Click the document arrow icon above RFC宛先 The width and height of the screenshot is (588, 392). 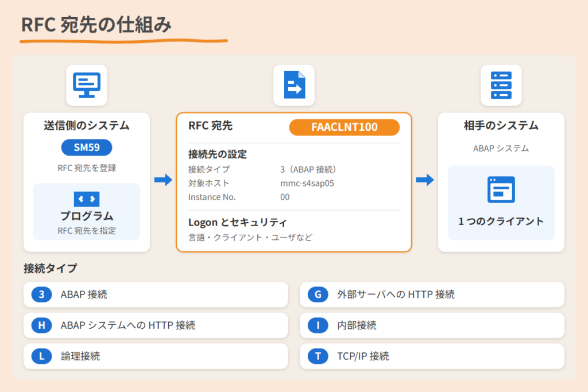(295, 85)
